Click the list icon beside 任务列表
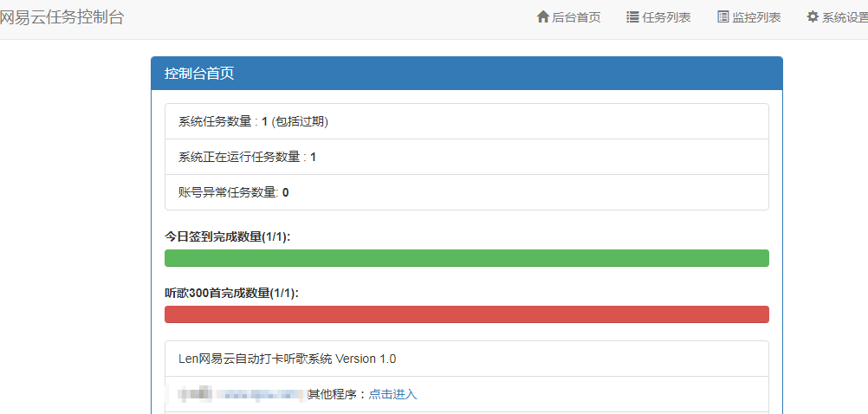868x414 pixels. tap(633, 17)
